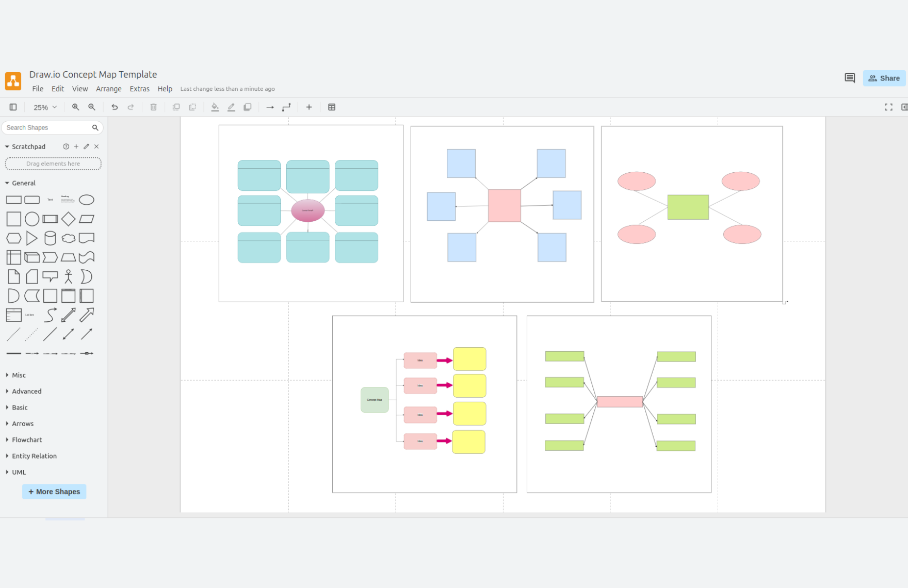Select the Ellipse shape in General
The image size is (908, 588).
tap(87, 200)
